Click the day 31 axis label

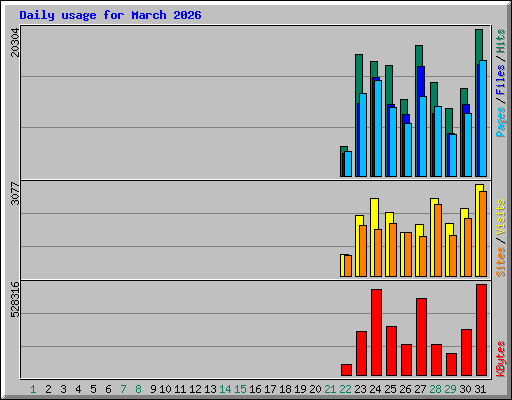point(480,389)
